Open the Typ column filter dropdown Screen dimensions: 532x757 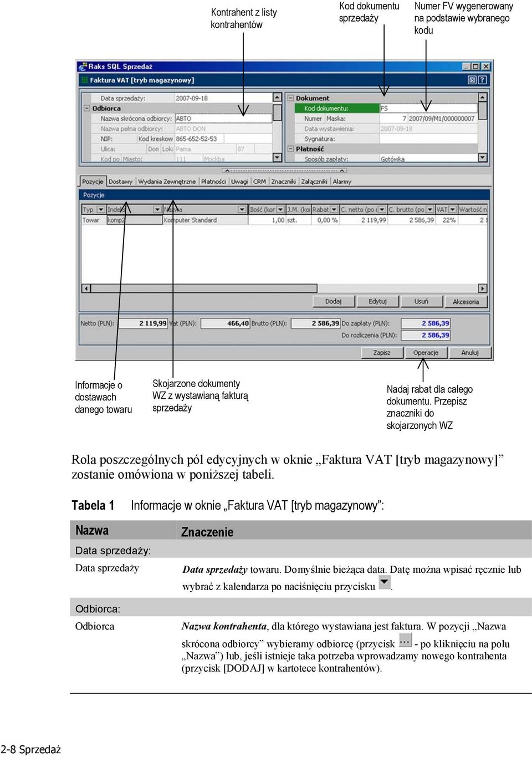(100, 210)
